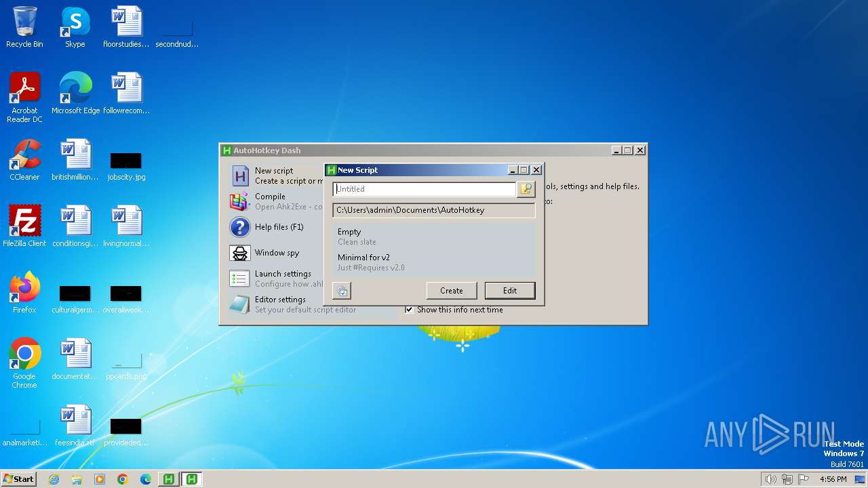This screenshot has height=488, width=868.
Task: Select Google Chrome desktop shortcut
Action: pos(24,363)
